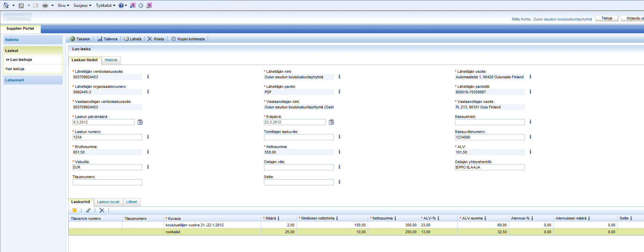644x252 pixels.
Task: Click Kopioi kohteesta
Action: tap(188, 39)
